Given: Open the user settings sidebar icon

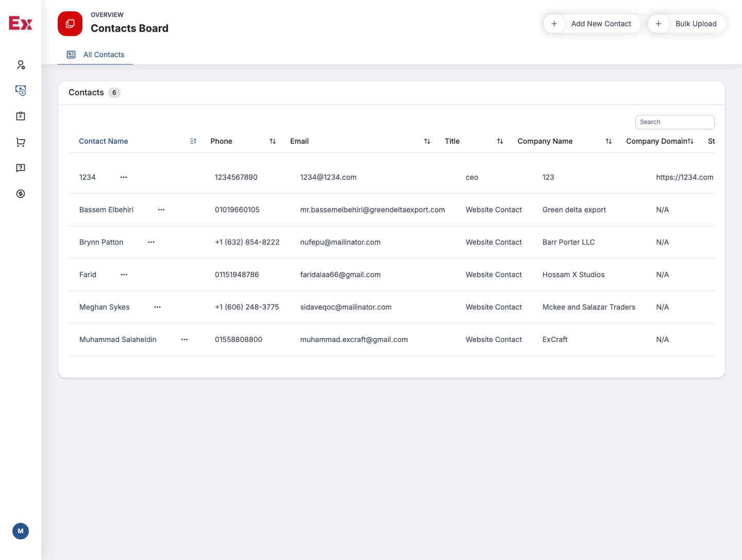Looking at the screenshot, I should click(x=21, y=65).
